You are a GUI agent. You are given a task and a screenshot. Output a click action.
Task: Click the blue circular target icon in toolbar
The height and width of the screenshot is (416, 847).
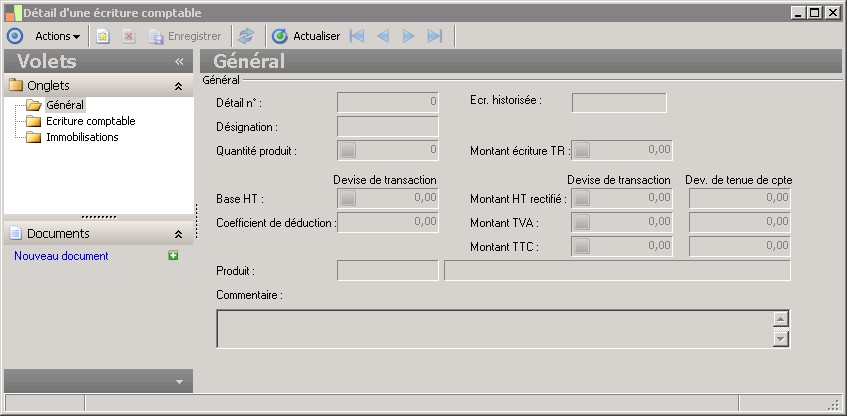[15, 36]
